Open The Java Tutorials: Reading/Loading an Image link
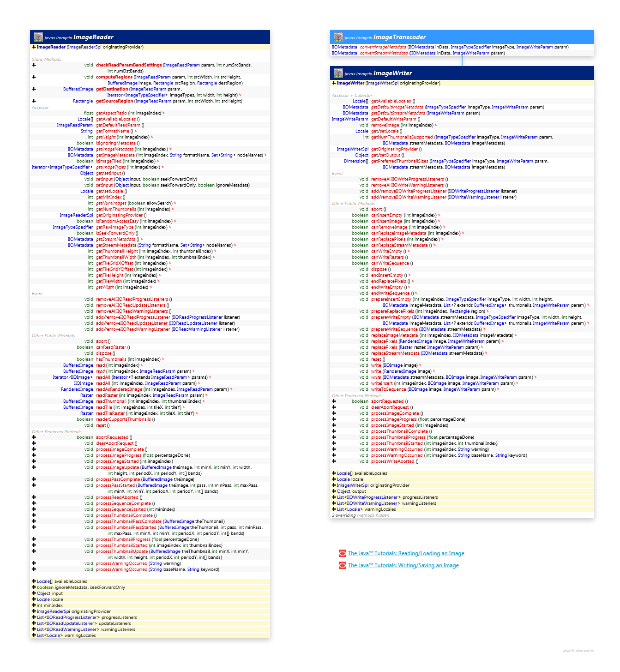Screen dimensions: 620x672 tap(406, 553)
